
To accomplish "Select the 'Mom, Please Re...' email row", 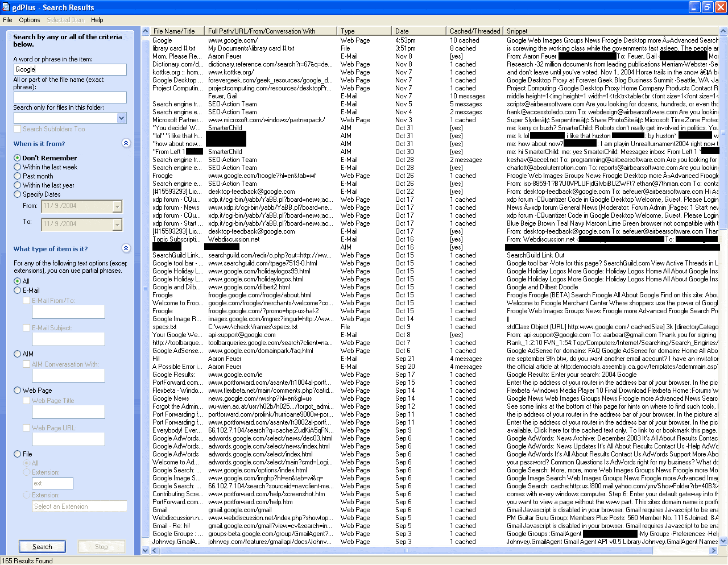I will [x=435, y=56].
